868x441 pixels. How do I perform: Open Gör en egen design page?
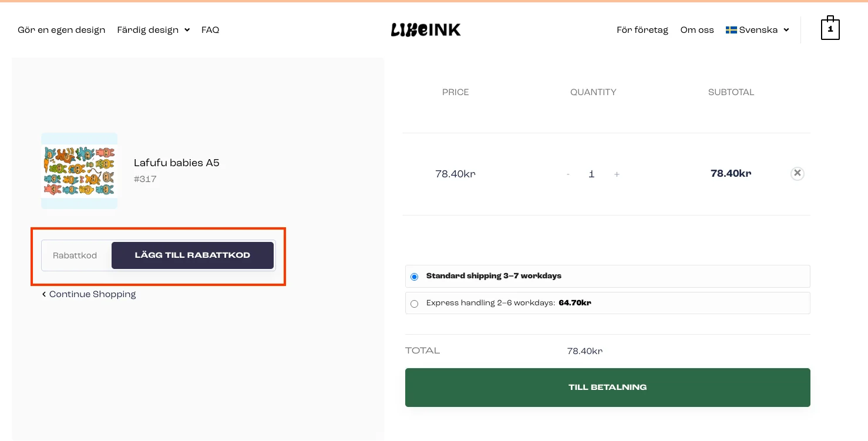[62, 30]
